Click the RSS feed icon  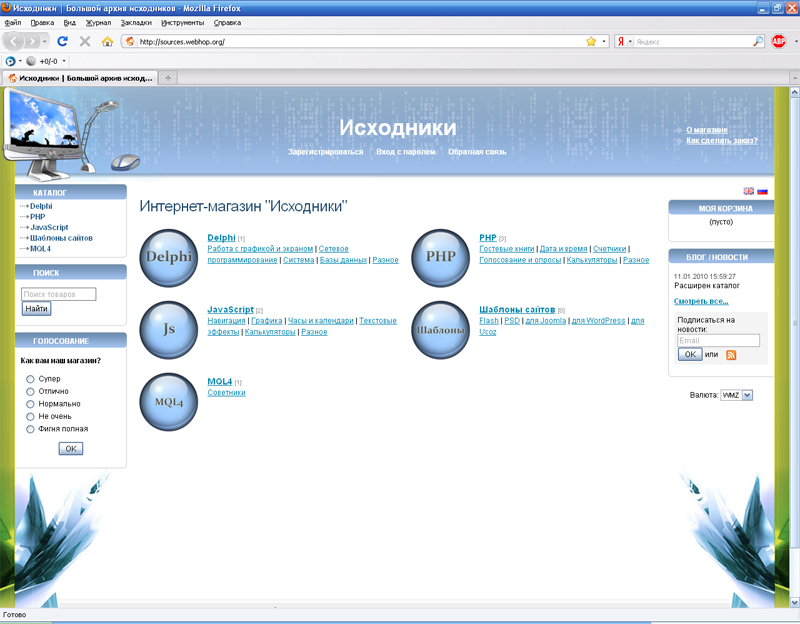coord(731,355)
